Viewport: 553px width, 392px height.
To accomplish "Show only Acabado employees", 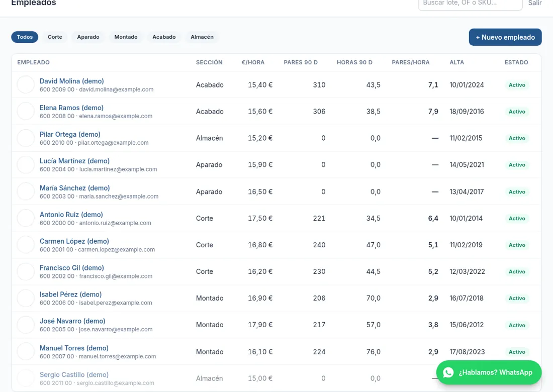I will (x=164, y=37).
